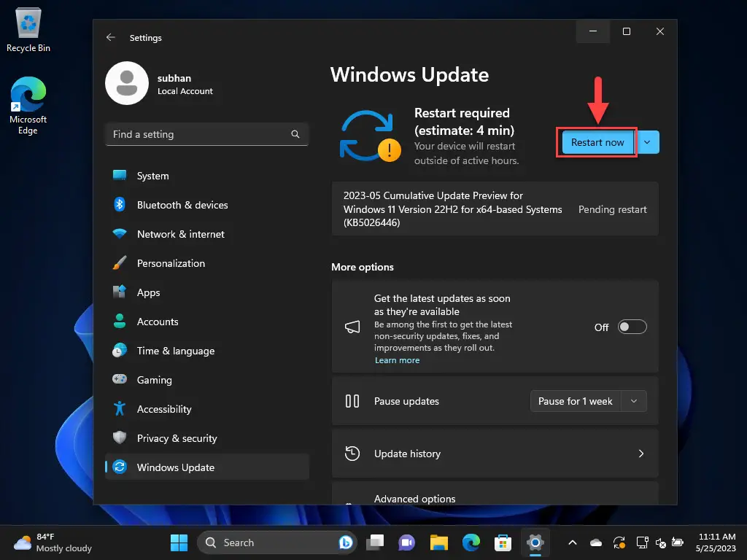Image resolution: width=747 pixels, height=560 pixels.
Task: Click the muted volume tray icon
Action: (x=661, y=542)
